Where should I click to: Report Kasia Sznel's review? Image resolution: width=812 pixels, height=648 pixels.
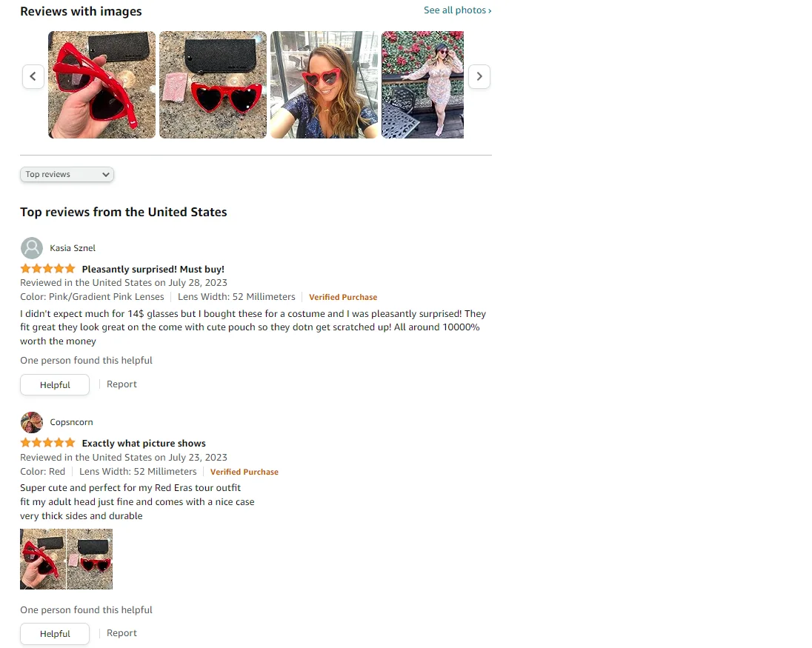coord(122,384)
